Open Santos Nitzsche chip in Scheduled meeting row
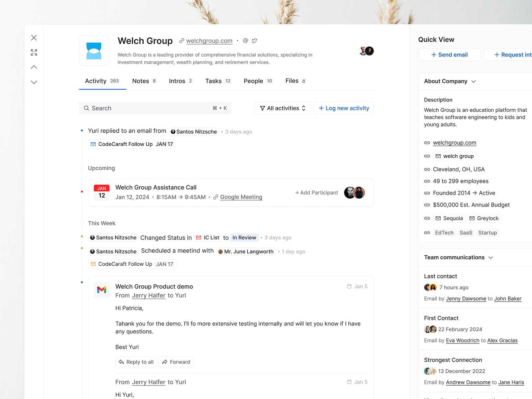Screen dimensions: 532x399 (x=113, y=251)
